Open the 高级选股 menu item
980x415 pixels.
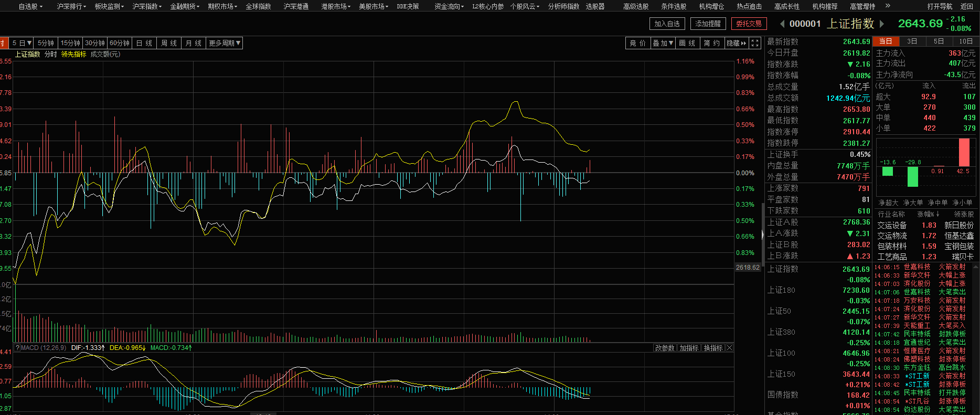click(636, 6)
